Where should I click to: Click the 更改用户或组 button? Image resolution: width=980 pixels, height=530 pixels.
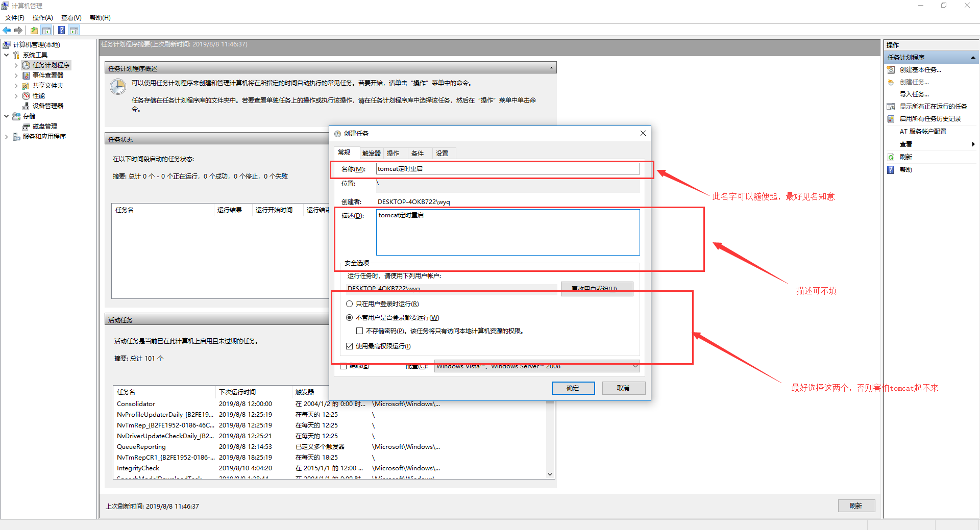[597, 289]
